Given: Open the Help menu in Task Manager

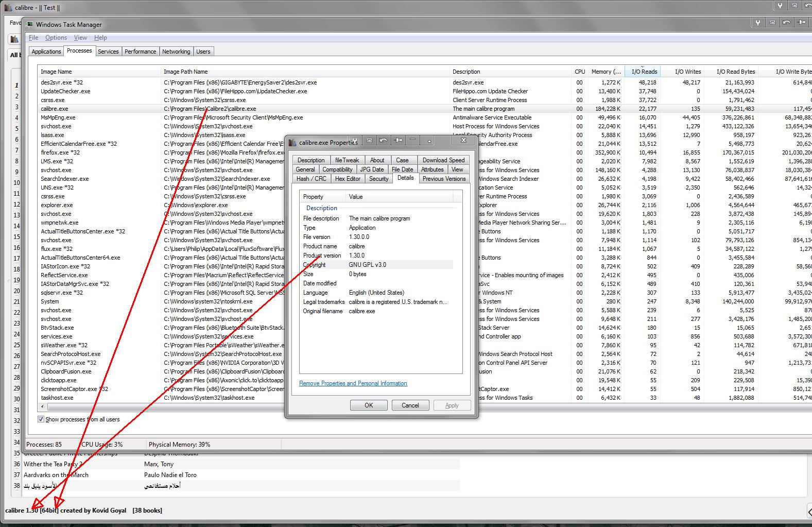Looking at the screenshot, I should click(x=100, y=38).
